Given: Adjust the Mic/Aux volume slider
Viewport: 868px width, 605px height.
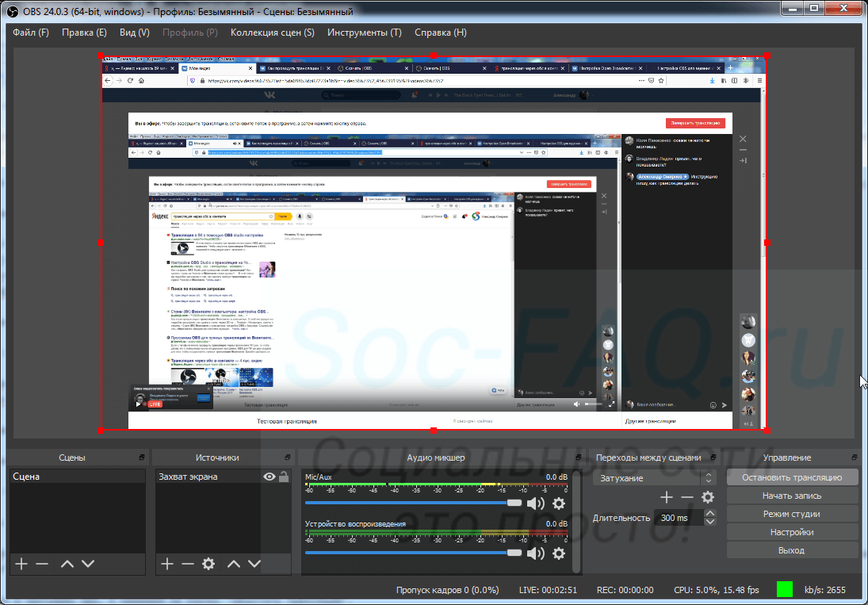Looking at the screenshot, I should click(413, 503).
